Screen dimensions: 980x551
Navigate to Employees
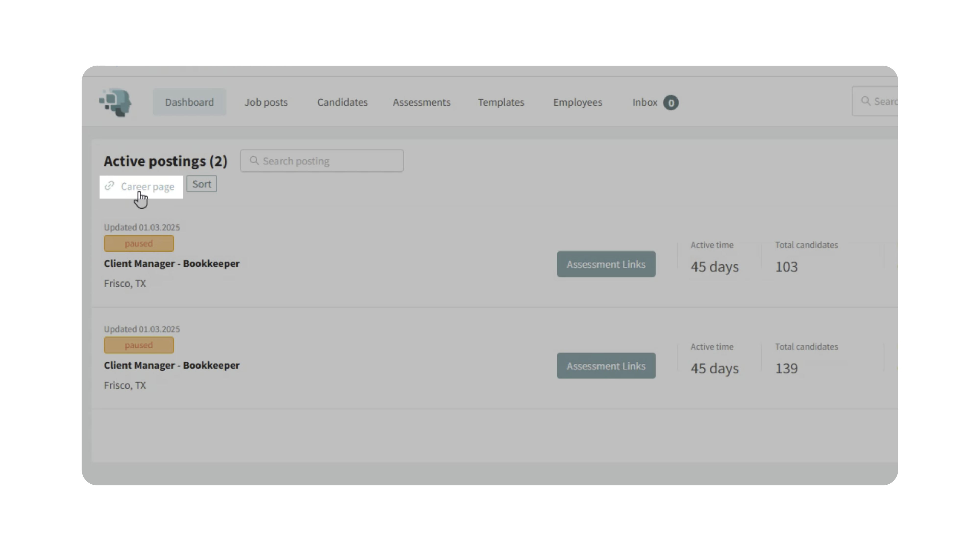click(577, 102)
